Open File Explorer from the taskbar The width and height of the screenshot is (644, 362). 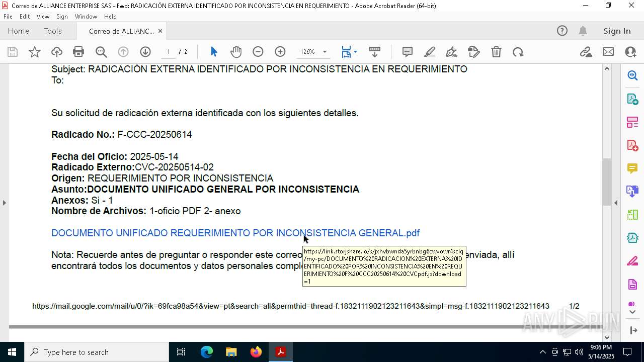pyautogui.click(x=231, y=352)
